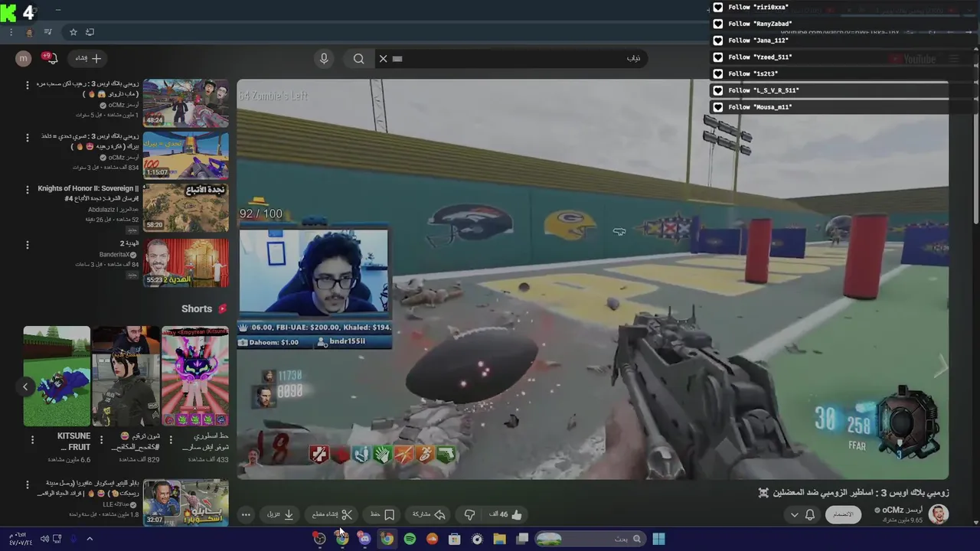Open Chrome media controls icon
The image size is (980, 551).
[x=47, y=32]
